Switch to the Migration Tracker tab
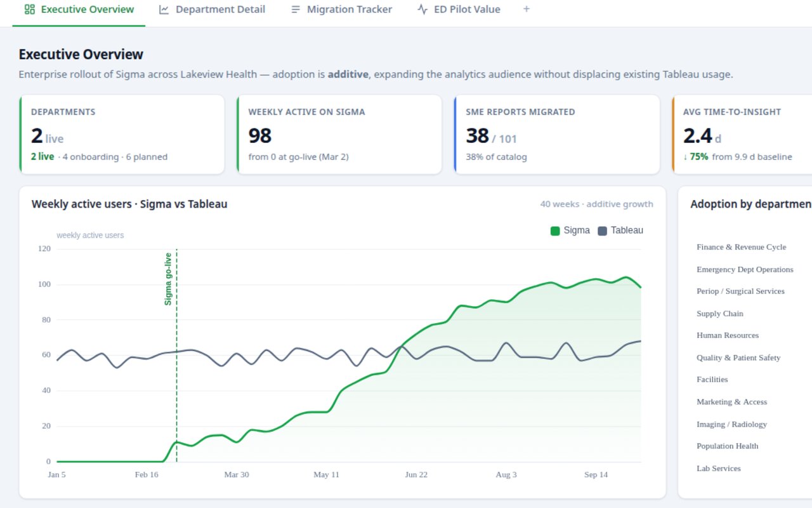This screenshot has width=812, height=508. click(341, 10)
